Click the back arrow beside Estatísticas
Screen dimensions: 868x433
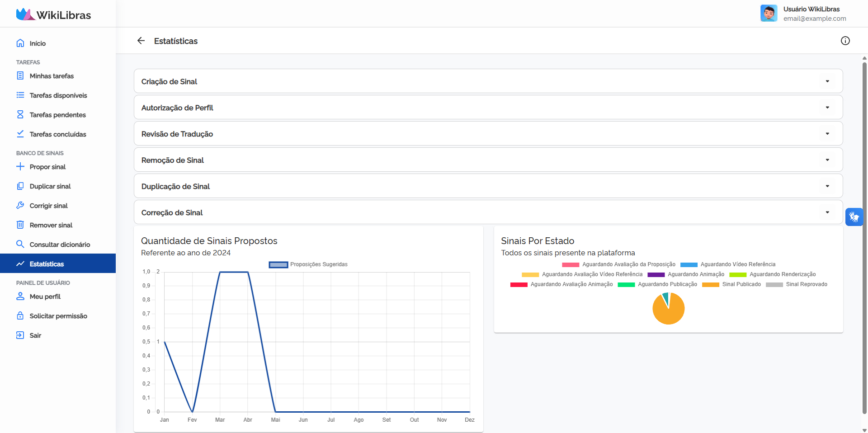coord(141,41)
